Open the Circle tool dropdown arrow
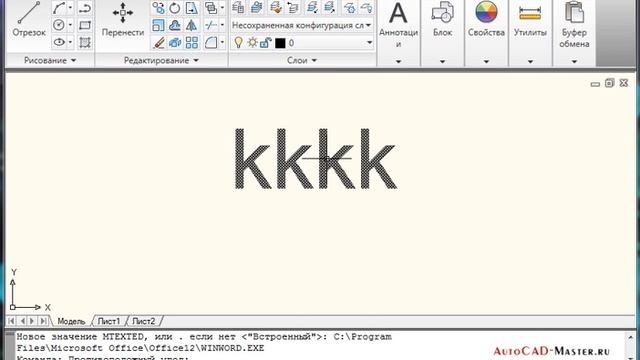Image resolution: width=640 pixels, height=360 pixels. 70,25
